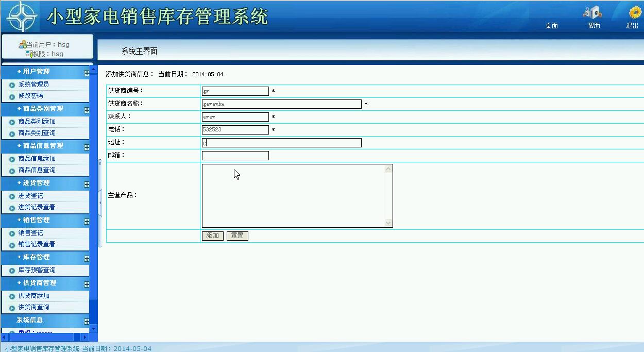Focus the 电话 input field
Viewport: 644px width, 352px height.
pyautogui.click(x=235, y=130)
